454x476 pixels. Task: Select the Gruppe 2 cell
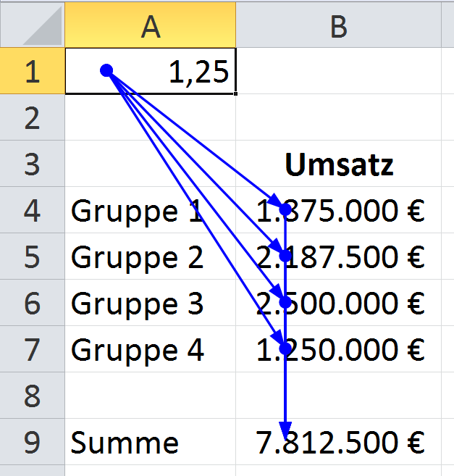coord(151,256)
